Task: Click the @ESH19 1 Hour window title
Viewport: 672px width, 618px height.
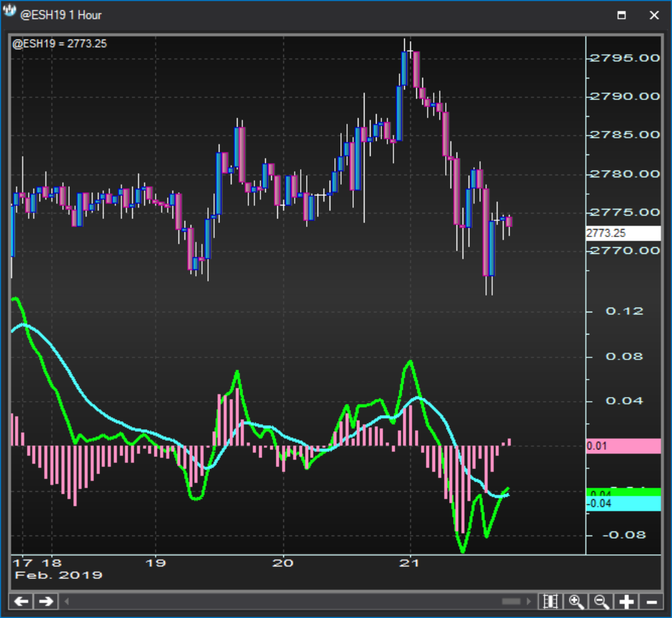Action: [61, 15]
